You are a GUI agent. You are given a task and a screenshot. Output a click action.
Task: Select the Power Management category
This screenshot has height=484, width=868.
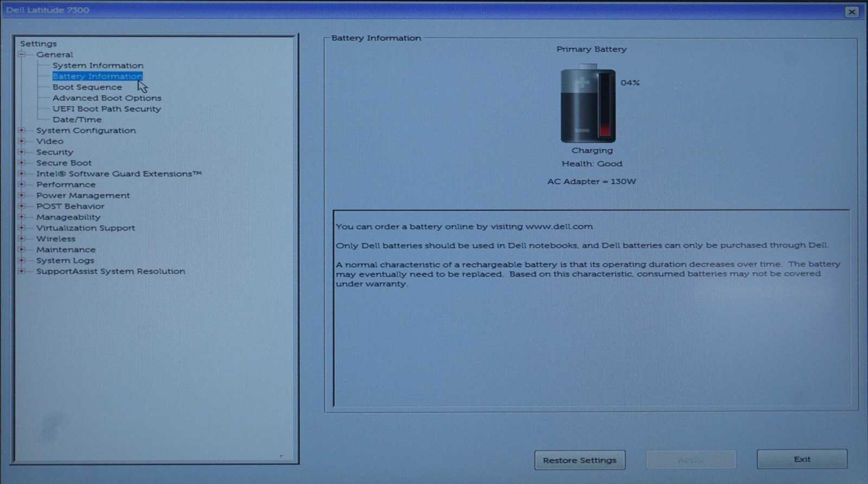[x=83, y=196]
